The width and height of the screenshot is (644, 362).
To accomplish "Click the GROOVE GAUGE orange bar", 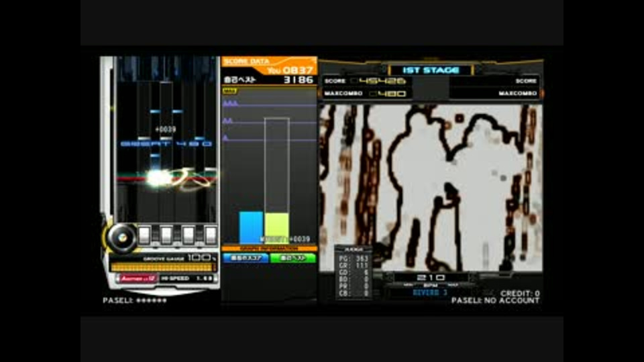I will coord(164,267).
